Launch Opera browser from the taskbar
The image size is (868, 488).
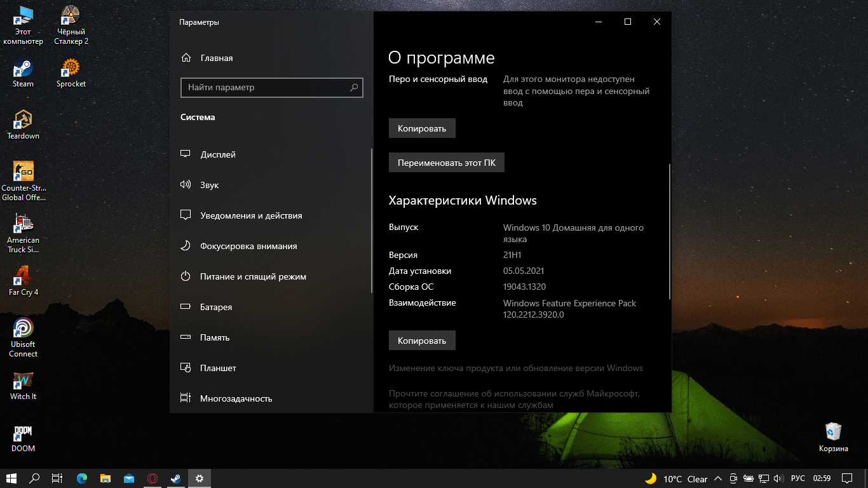pyautogui.click(x=153, y=478)
